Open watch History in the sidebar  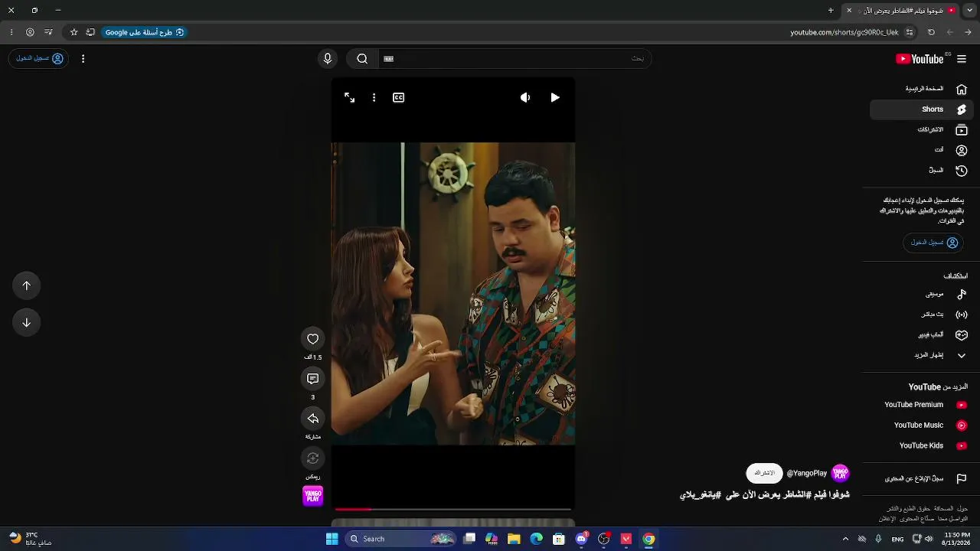tap(922, 171)
